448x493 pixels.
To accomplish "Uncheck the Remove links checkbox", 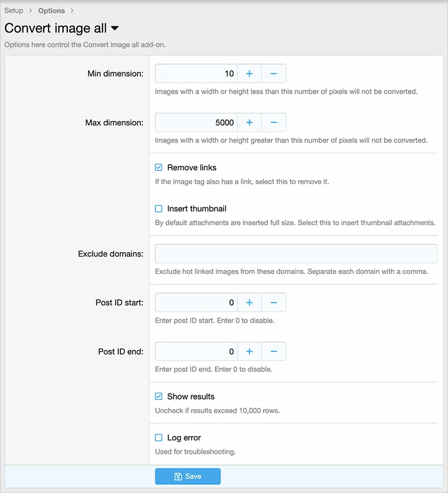I will pos(159,168).
